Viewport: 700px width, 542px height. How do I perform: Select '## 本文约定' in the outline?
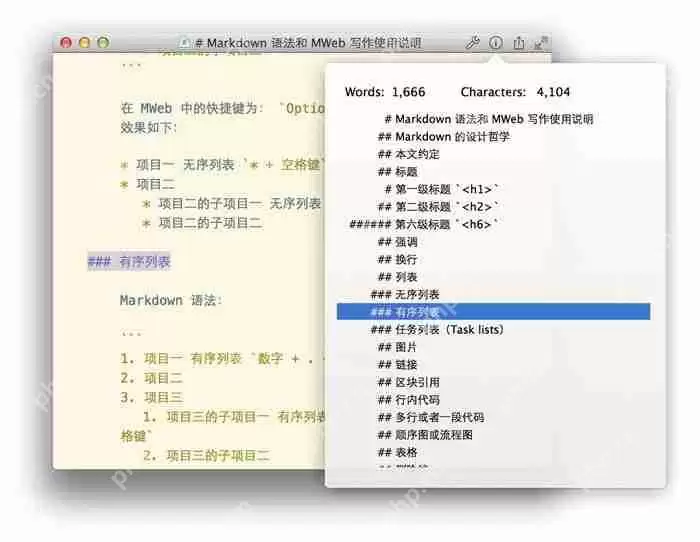click(408, 154)
